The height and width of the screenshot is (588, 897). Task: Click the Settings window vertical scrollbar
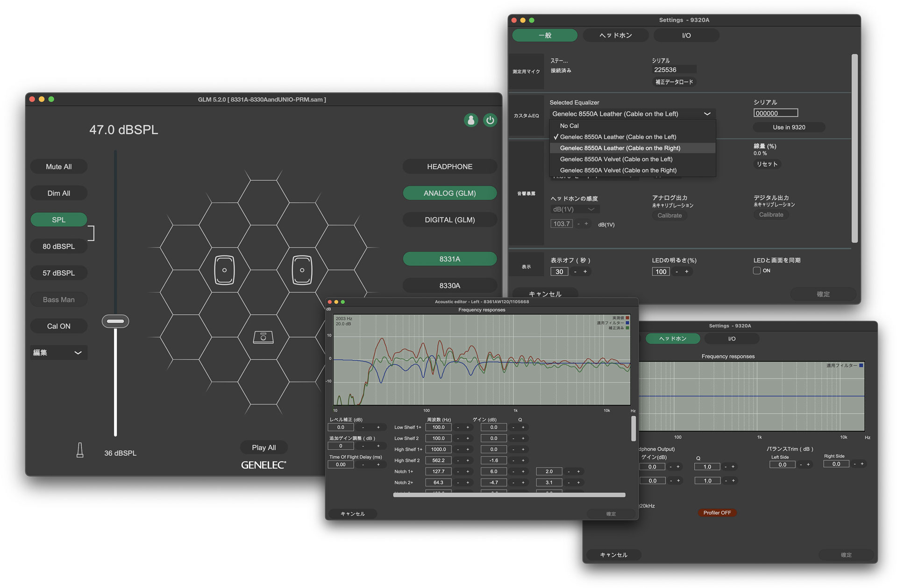click(x=854, y=149)
